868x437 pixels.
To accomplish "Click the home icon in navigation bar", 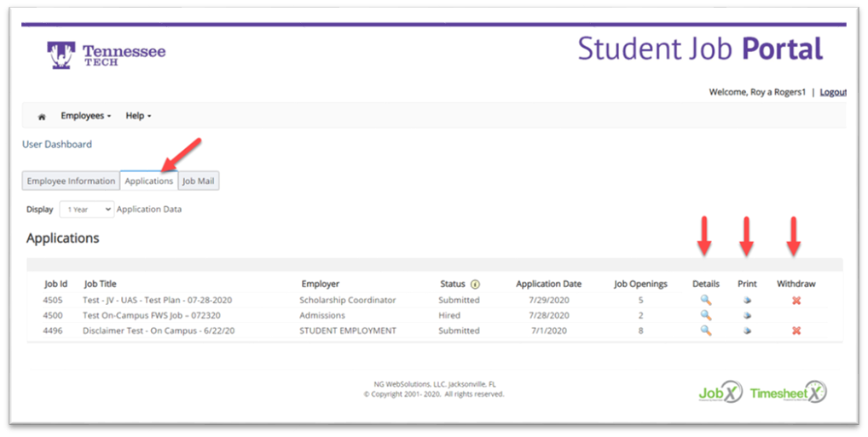I will [42, 117].
